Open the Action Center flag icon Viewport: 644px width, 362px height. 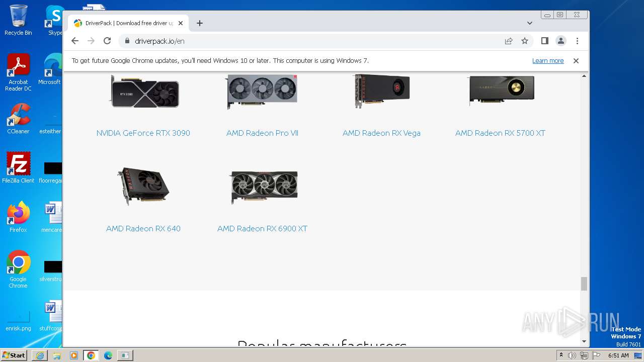[x=596, y=355]
